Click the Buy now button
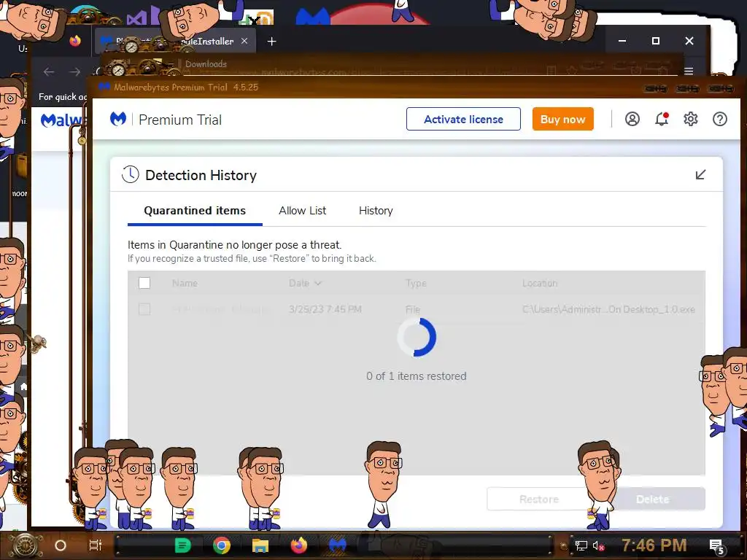The width and height of the screenshot is (747, 560). [562, 119]
